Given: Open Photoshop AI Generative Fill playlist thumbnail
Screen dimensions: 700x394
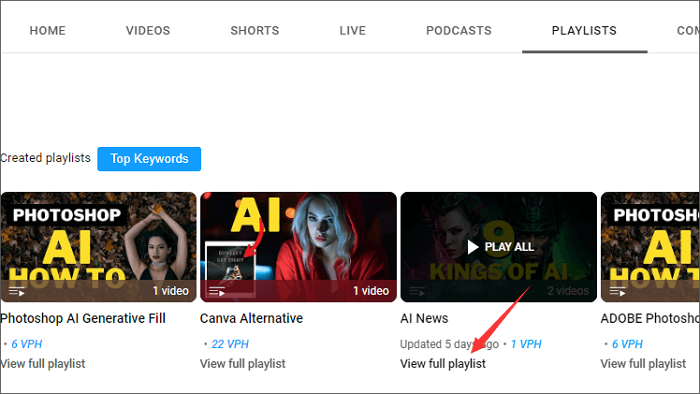Looking at the screenshot, I should [x=98, y=247].
